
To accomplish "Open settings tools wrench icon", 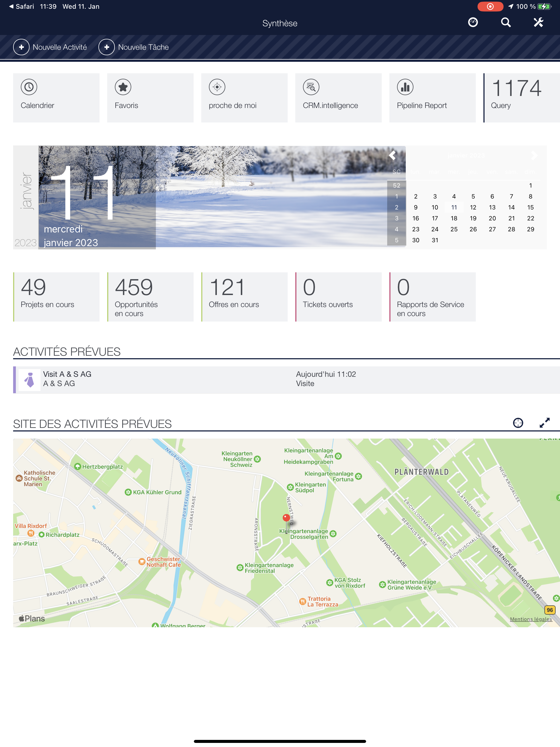I will (538, 22).
